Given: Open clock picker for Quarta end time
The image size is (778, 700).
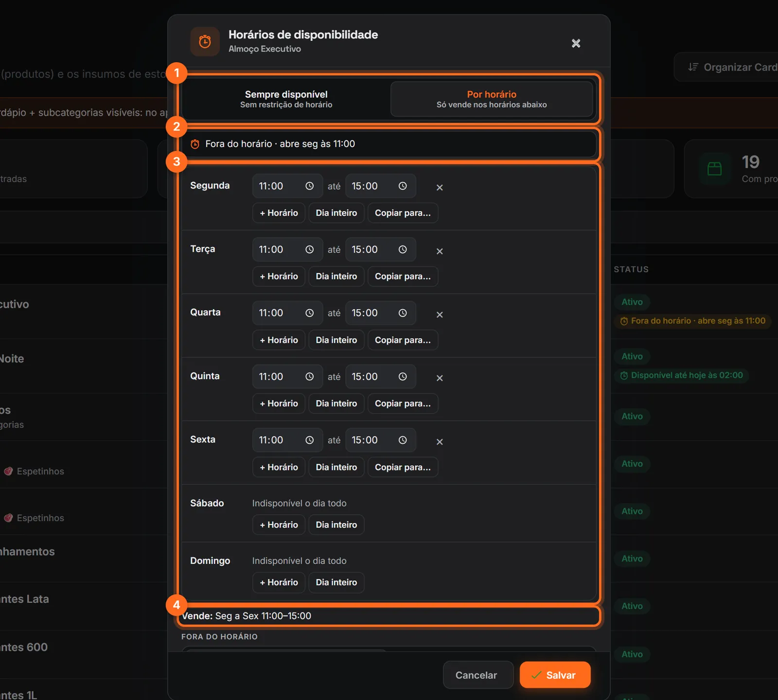Looking at the screenshot, I should tap(403, 313).
